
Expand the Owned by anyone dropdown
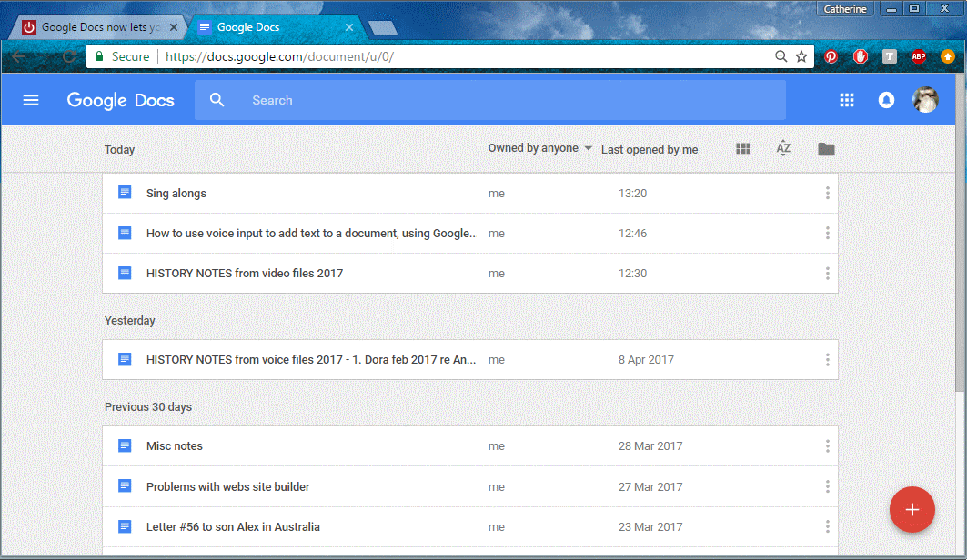tap(539, 148)
